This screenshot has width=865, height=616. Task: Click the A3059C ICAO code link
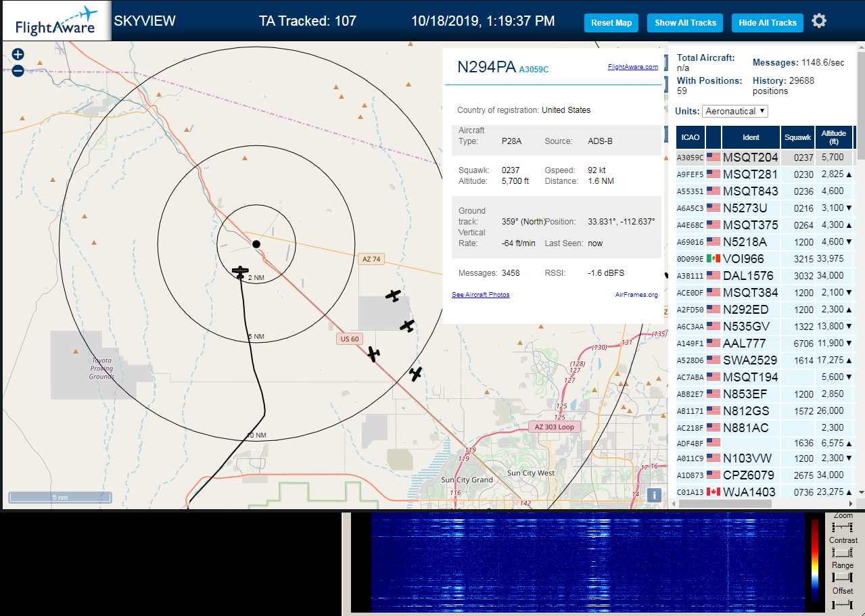coord(534,69)
